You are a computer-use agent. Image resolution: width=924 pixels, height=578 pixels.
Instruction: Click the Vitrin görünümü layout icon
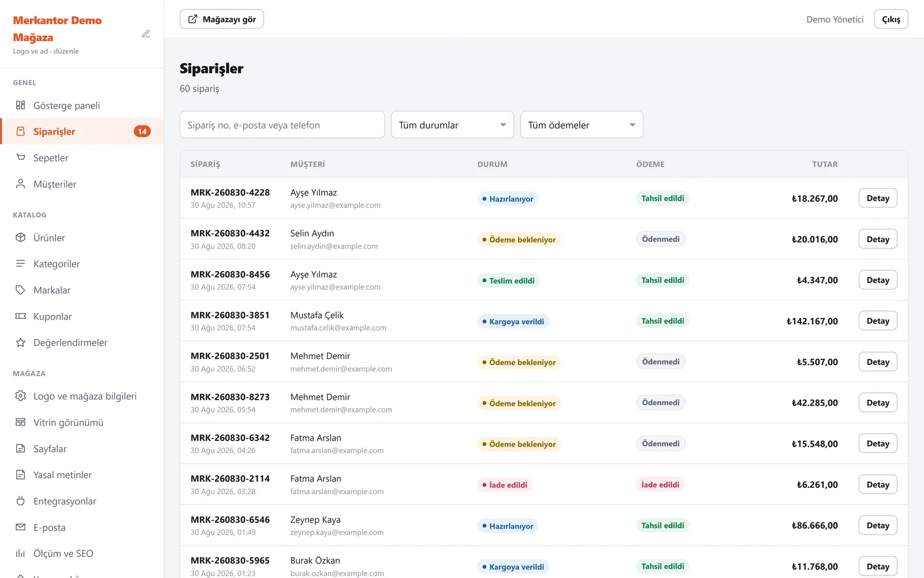click(21, 423)
